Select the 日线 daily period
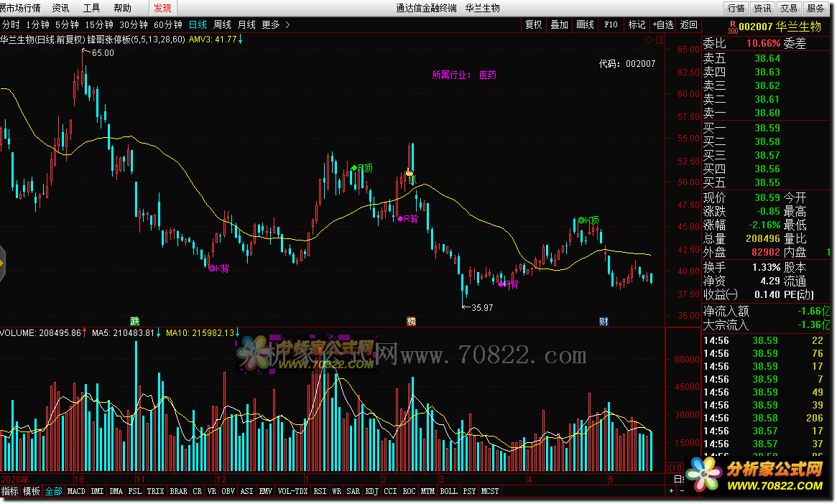Screen dimensions: 837x504 click(198, 24)
